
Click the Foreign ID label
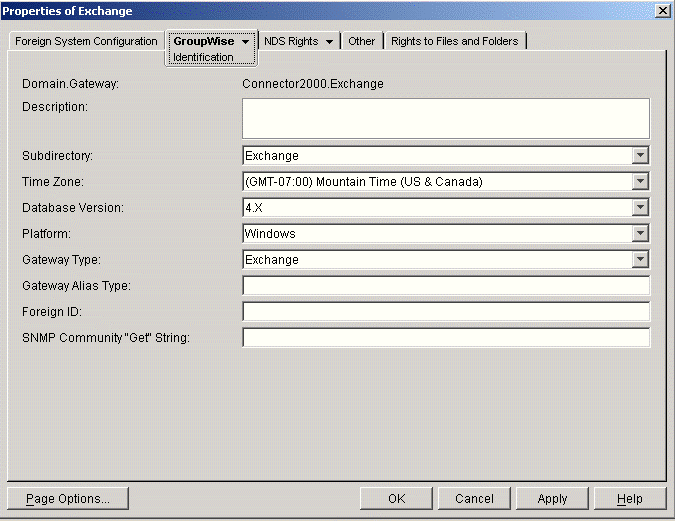52,311
